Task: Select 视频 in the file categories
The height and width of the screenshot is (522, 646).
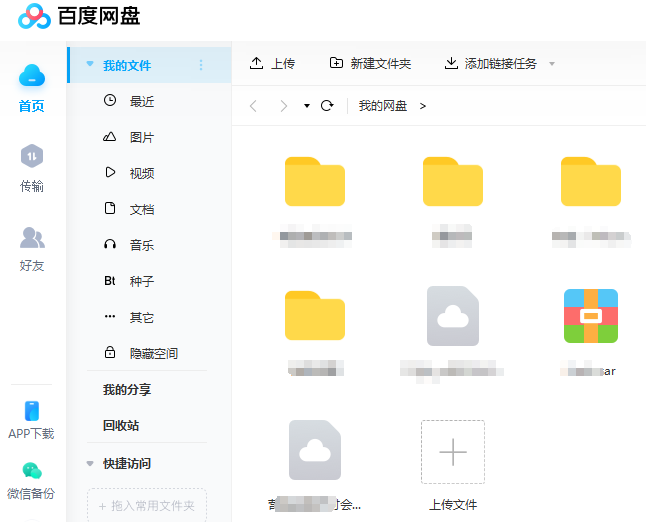Action: 141,173
